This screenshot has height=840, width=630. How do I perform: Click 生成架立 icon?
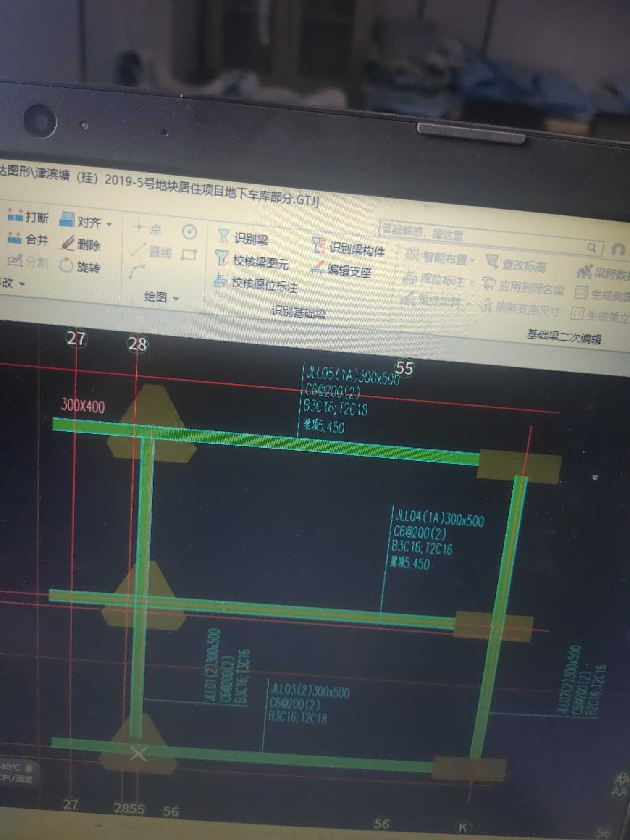[578, 313]
